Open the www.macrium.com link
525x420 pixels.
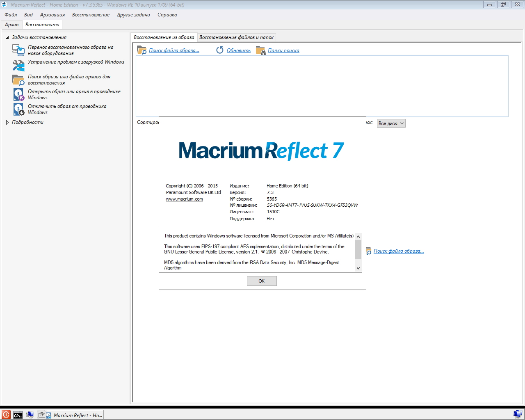point(184,199)
